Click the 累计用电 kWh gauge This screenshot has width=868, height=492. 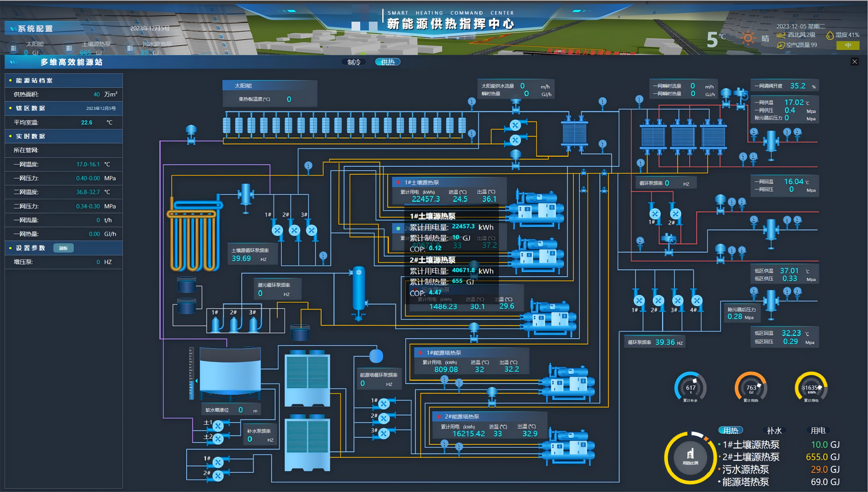coord(811,387)
